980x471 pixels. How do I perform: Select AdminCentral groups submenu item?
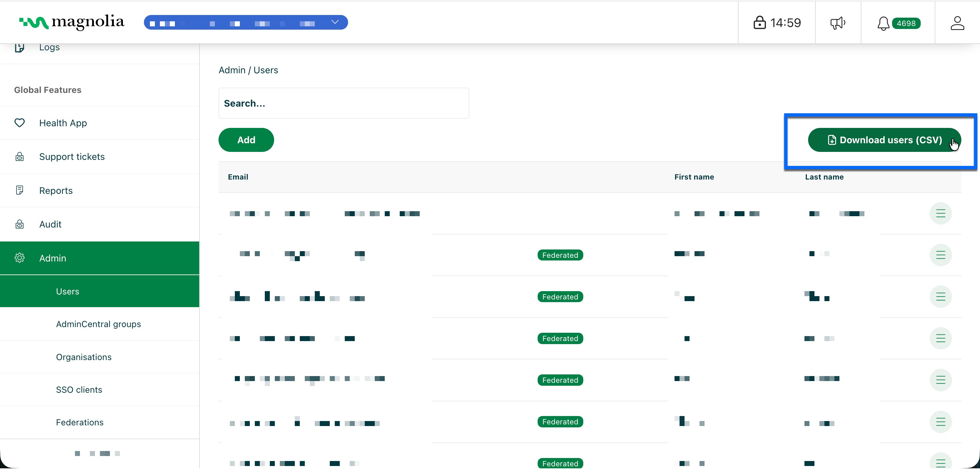[98, 324]
